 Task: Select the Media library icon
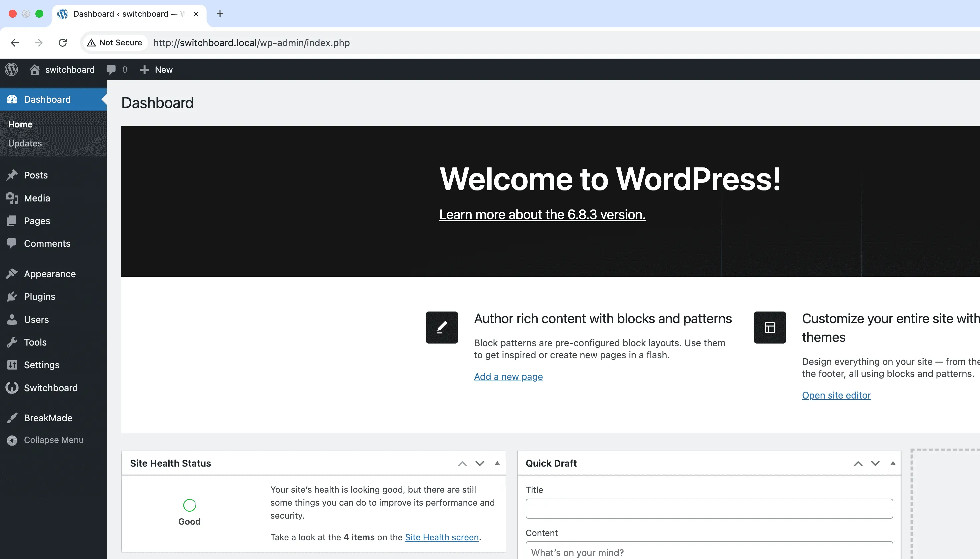[12, 198]
